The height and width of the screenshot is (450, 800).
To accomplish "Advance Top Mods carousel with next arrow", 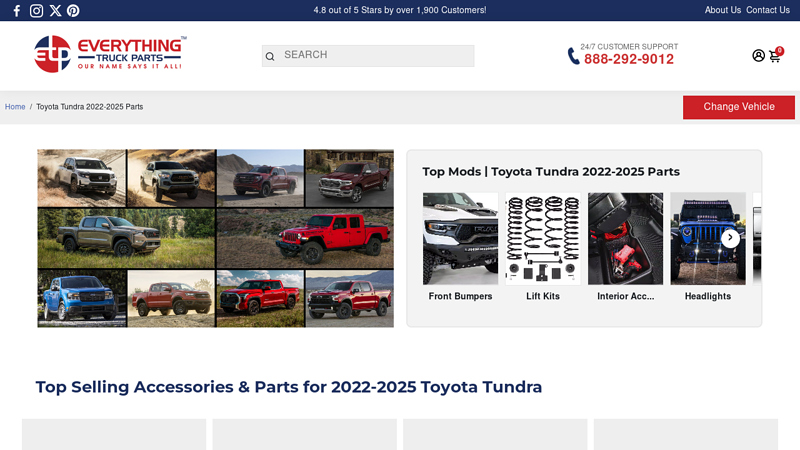I will tap(730, 238).
